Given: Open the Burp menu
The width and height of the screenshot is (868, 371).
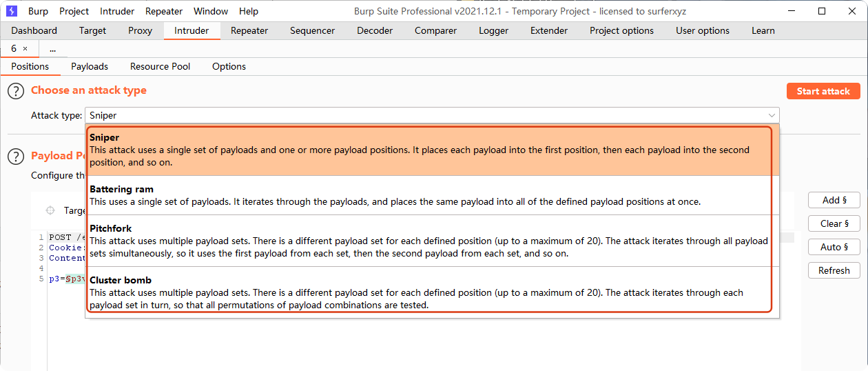Looking at the screenshot, I should 38,11.
